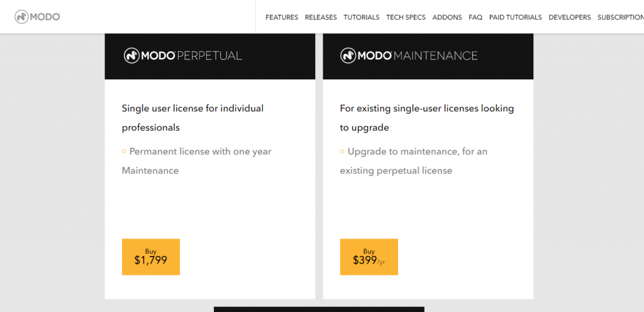Open the Features page from navigation
Viewport: 644px width, 312px height.
[x=282, y=18]
